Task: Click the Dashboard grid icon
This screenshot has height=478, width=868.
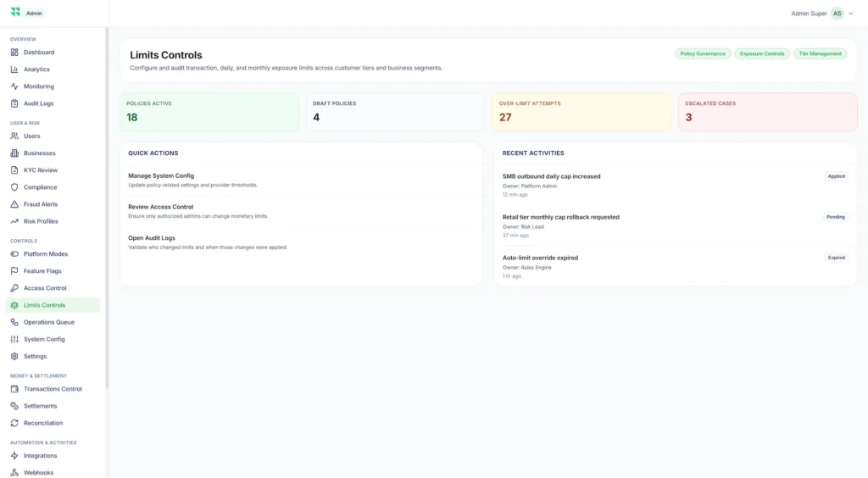Action: (14, 52)
